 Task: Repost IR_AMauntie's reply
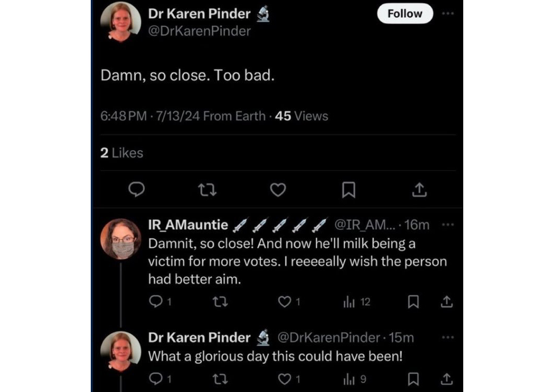221,302
